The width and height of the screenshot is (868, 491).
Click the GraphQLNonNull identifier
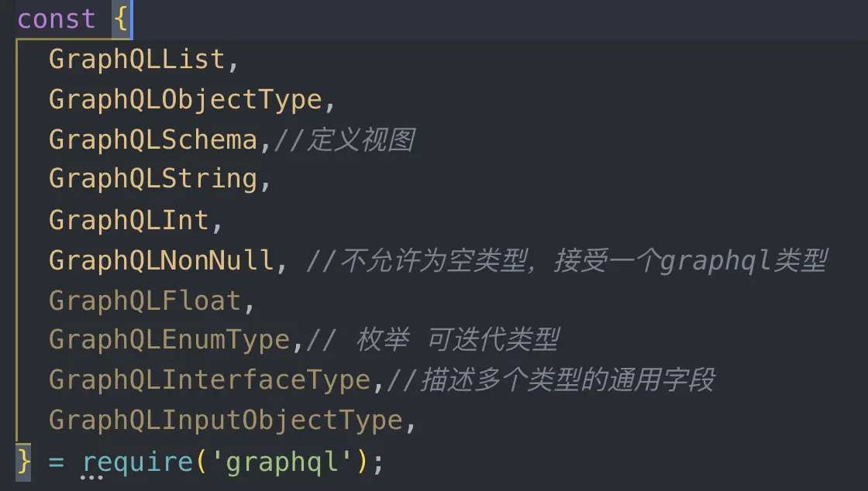(x=160, y=260)
